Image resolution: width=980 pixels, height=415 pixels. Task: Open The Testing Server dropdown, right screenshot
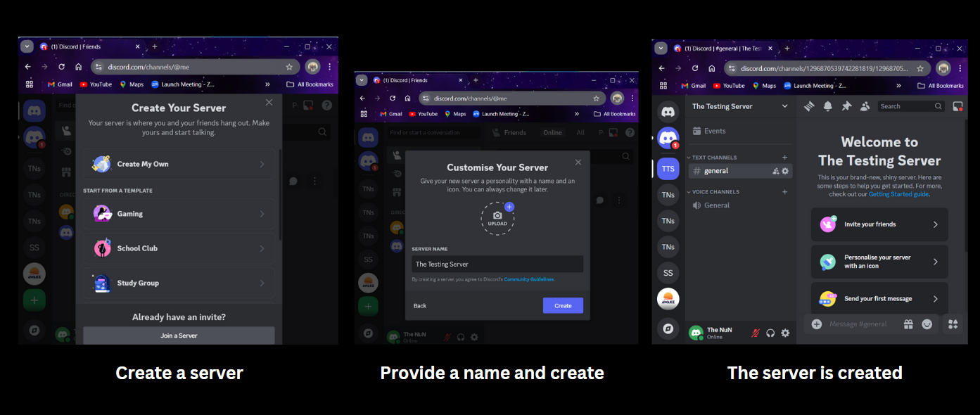[x=785, y=106]
